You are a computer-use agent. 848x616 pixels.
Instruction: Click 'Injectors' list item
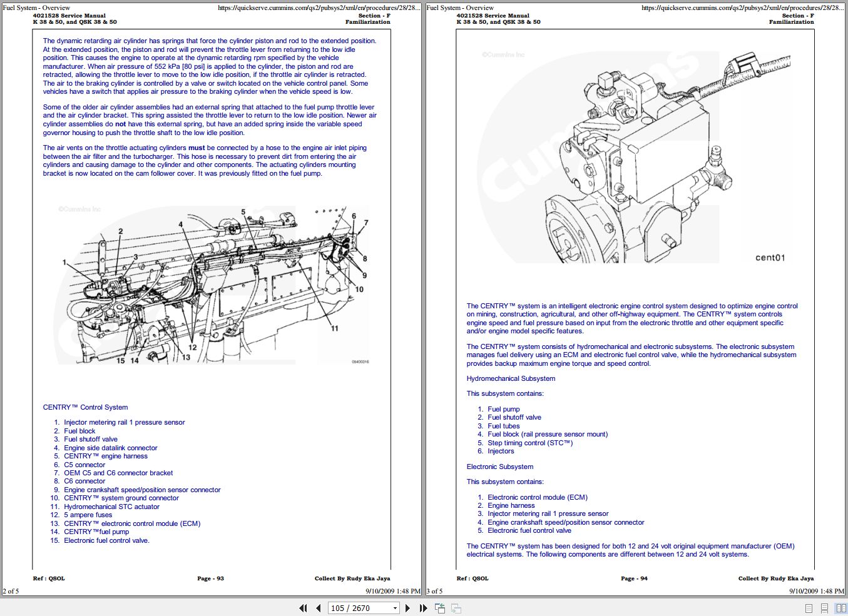click(x=501, y=451)
